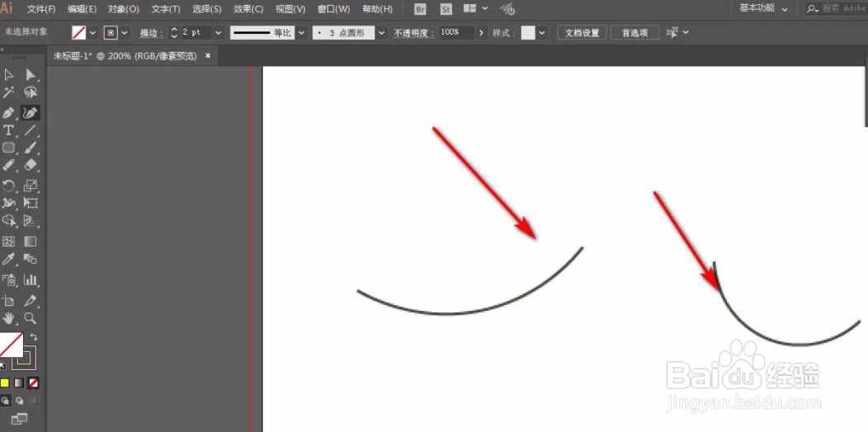Choose the Symbol Sprayer tool

8,279
